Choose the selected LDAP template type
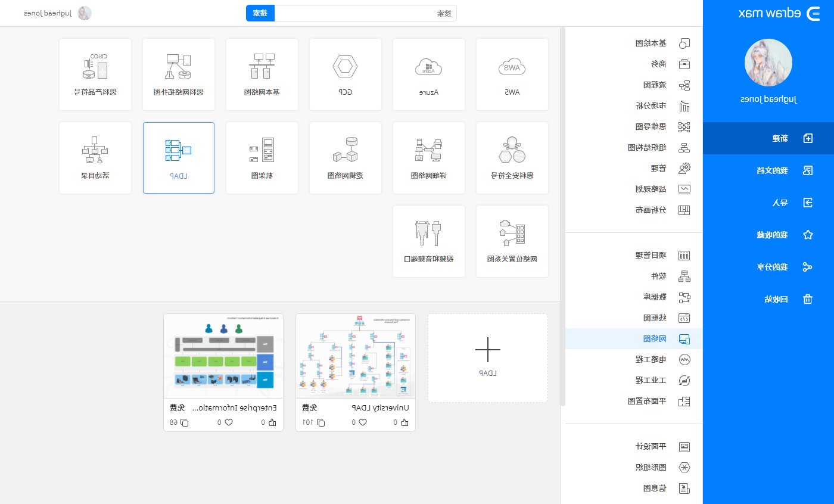 (x=179, y=158)
